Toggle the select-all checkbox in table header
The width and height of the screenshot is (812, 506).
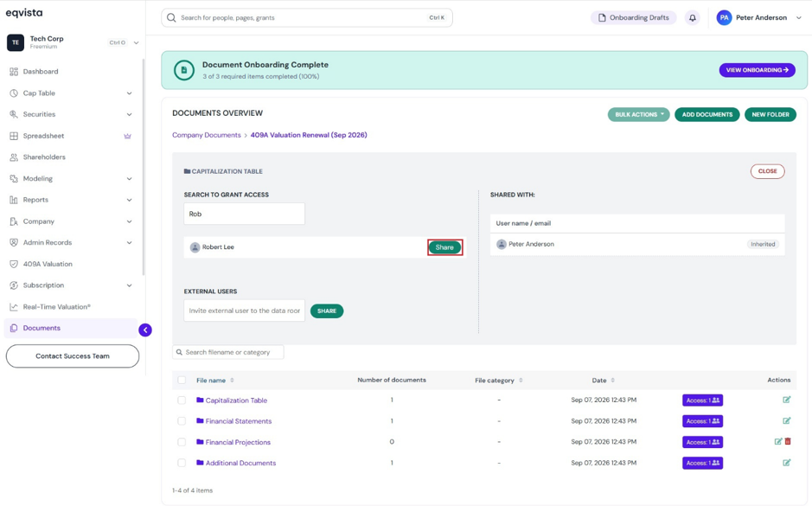pyautogui.click(x=182, y=380)
